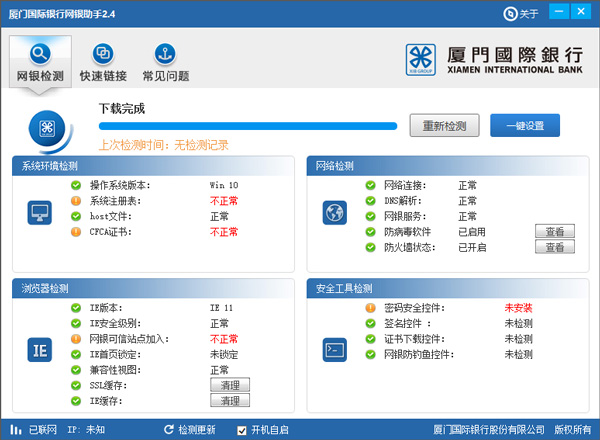
Task: Open the 网银检测 tab
Action: 40,62
